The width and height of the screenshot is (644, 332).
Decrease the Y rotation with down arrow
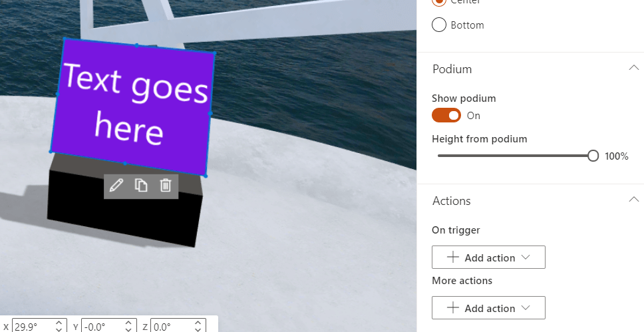tap(129, 329)
